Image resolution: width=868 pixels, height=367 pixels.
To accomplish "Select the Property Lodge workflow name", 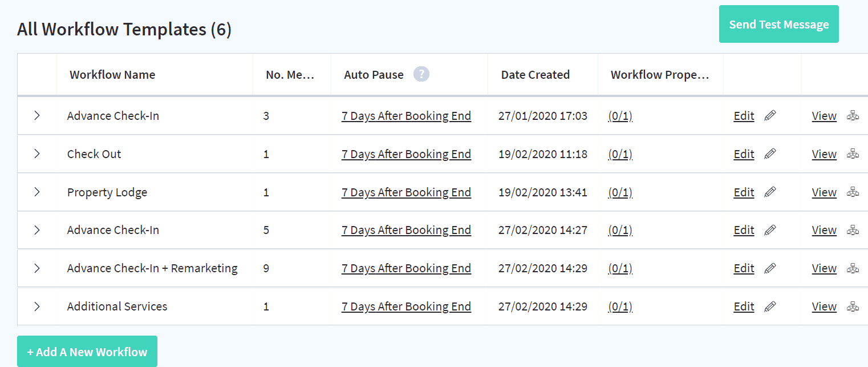I will 107,192.
